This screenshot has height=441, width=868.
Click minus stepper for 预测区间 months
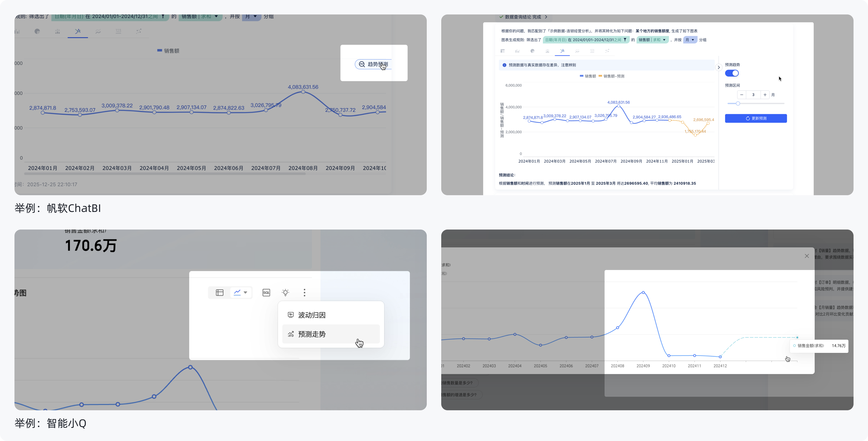coord(742,95)
